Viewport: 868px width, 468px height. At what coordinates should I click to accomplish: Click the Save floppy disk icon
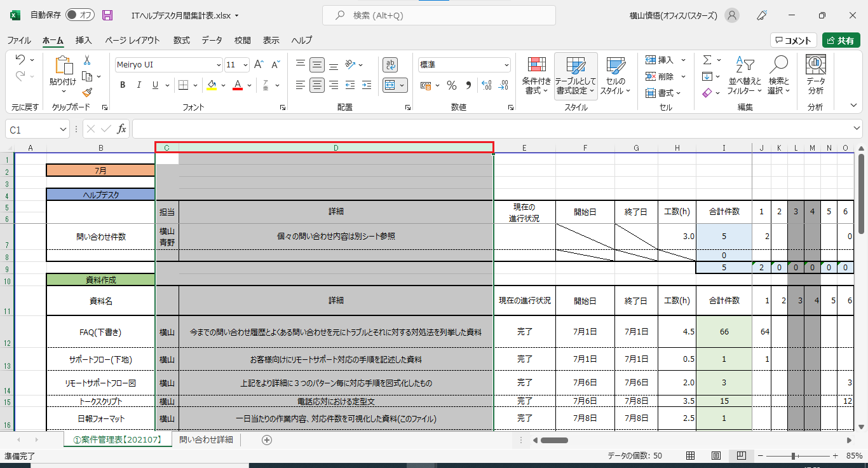pyautogui.click(x=107, y=15)
